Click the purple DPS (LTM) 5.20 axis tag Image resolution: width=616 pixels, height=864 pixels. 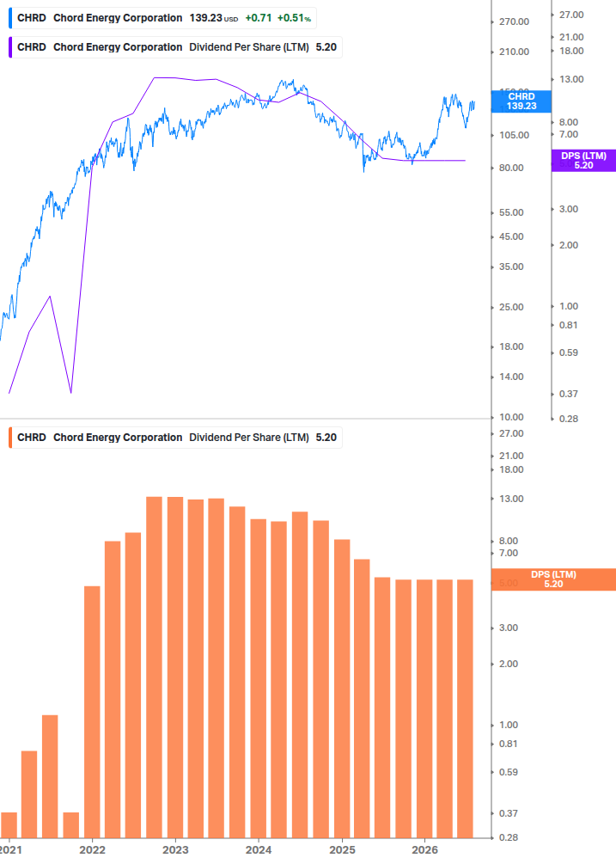tap(583, 161)
